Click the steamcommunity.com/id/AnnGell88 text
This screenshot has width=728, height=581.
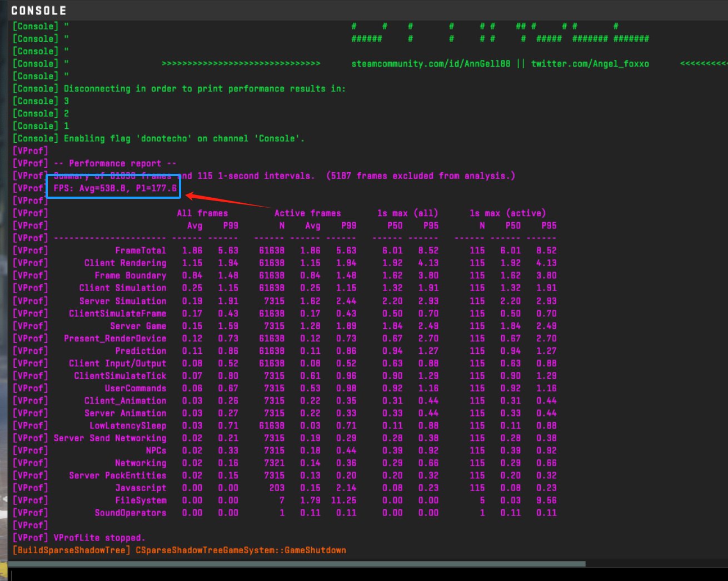[431, 64]
